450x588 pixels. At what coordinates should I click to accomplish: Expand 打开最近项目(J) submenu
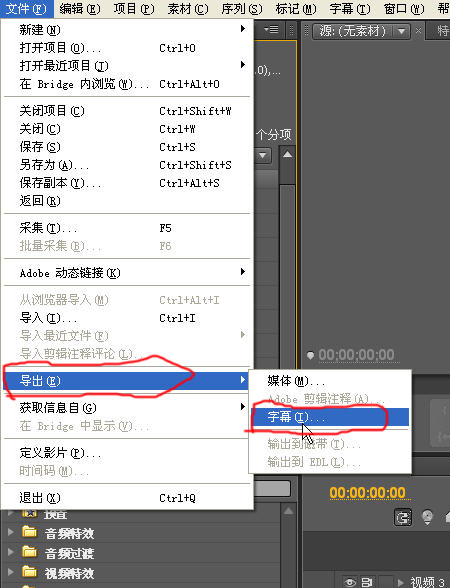(x=127, y=66)
